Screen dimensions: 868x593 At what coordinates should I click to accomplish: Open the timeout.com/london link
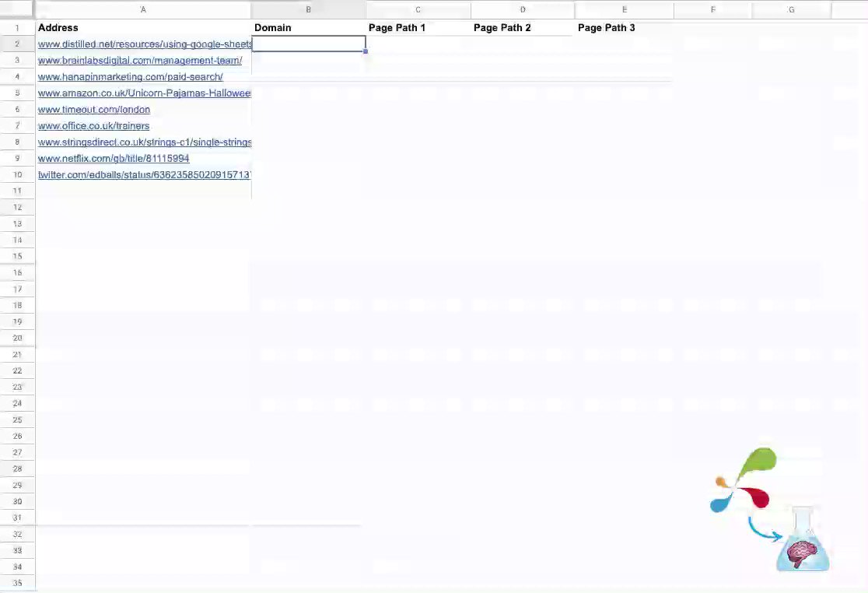point(94,110)
